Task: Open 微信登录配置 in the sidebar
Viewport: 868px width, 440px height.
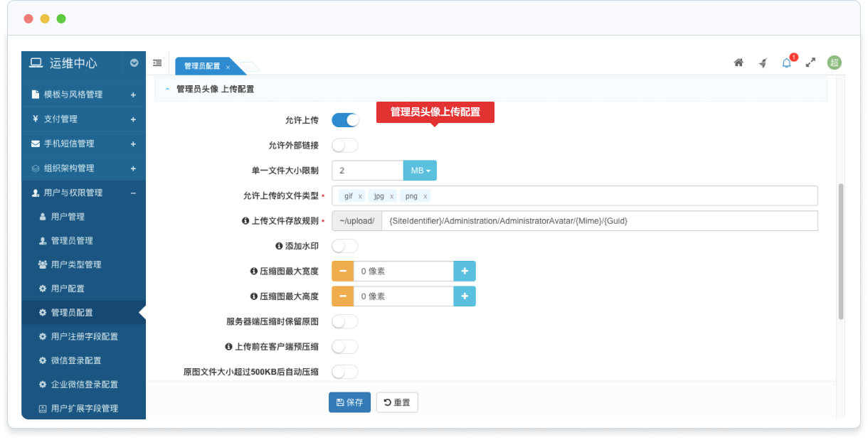Action: pyautogui.click(x=76, y=360)
